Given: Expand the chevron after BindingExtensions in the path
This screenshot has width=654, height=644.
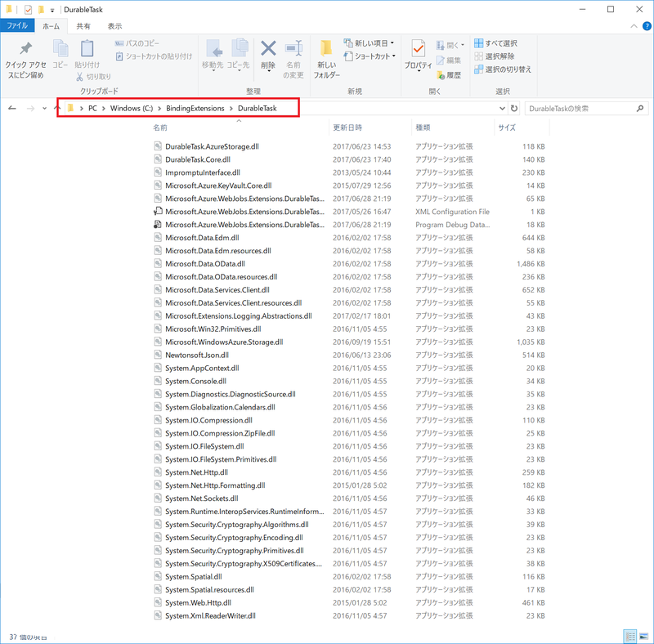Looking at the screenshot, I should click(x=231, y=109).
